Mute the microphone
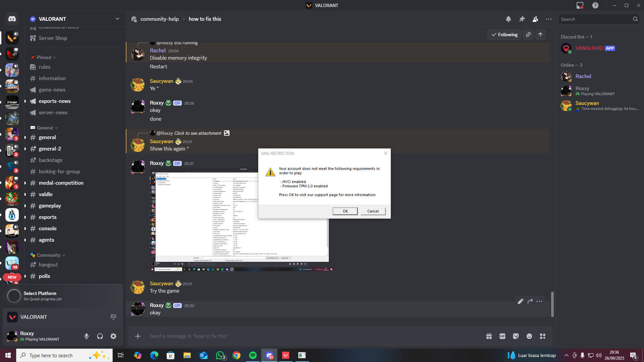Image resolution: width=644 pixels, height=362 pixels. click(87, 336)
